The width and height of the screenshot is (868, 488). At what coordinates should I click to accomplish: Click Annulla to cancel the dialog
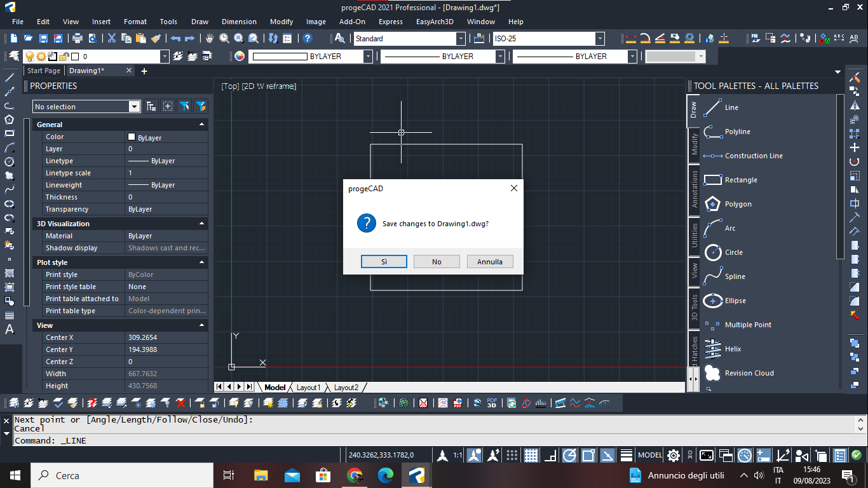(490, 262)
